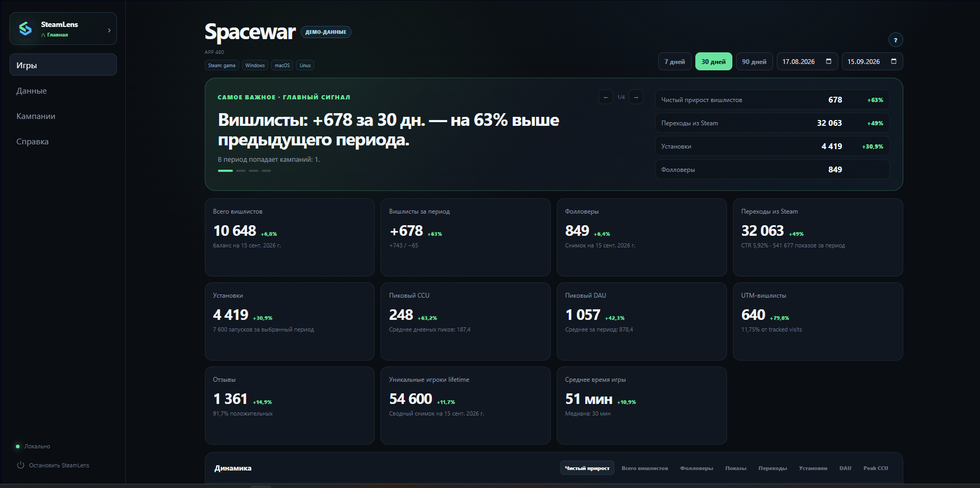Open the Игры sidebar section
Image resolution: width=980 pixels, height=488 pixels.
[63, 65]
